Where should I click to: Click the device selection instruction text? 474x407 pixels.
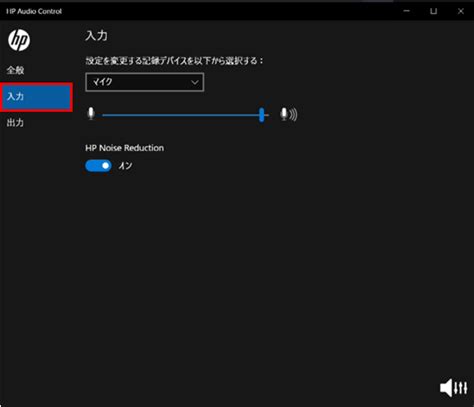pos(174,61)
